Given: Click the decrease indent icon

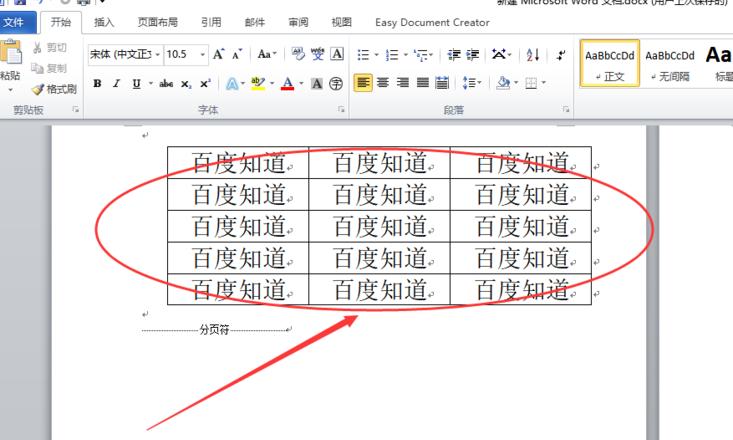Looking at the screenshot, I should tap(454, 55).
